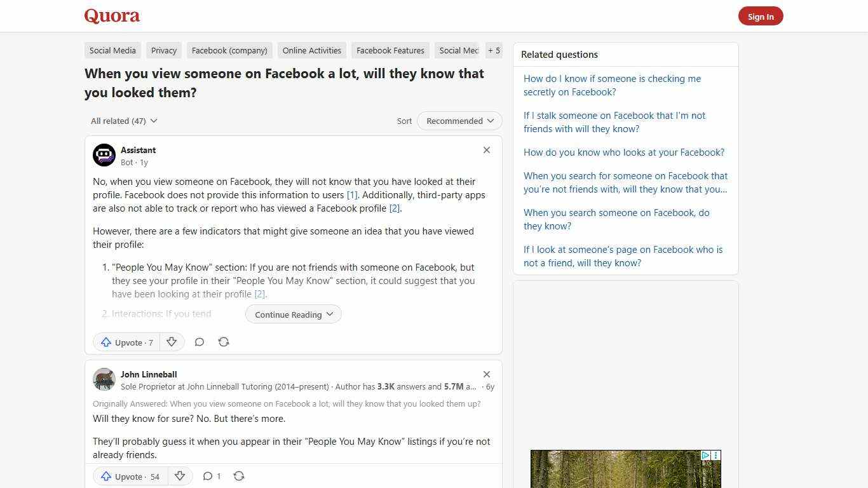Open the Facebook Features topic tag
The height and width of the screenshot is (488, 868).
point(390,50)
